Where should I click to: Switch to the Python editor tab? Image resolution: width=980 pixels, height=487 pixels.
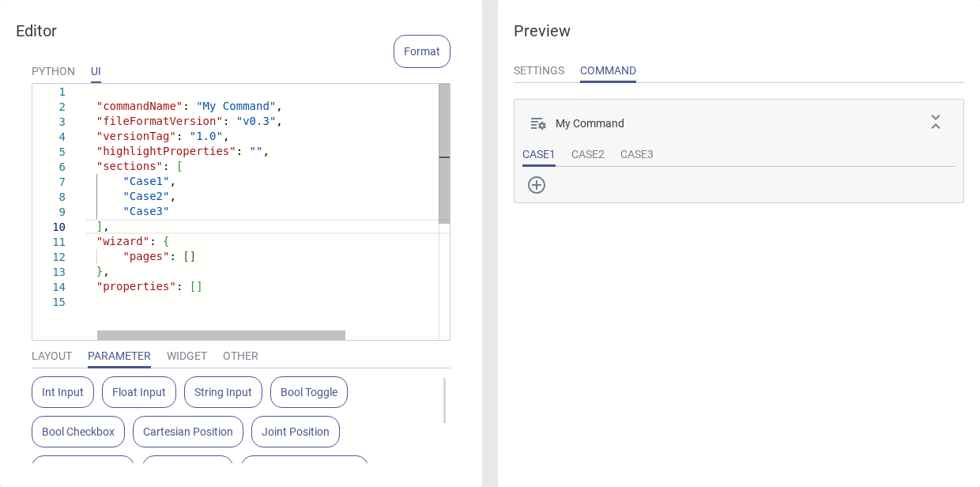click(53, 71)
